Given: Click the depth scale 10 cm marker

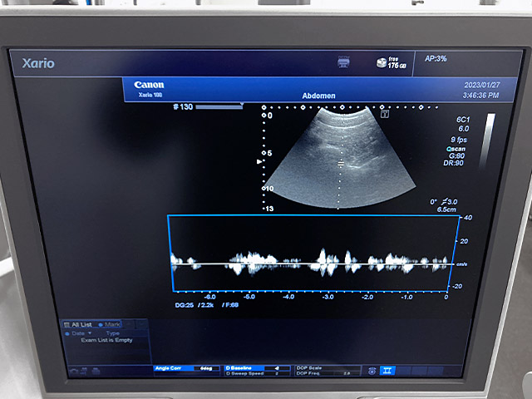Looking at the screenshot, I should [x=268, y=189].
